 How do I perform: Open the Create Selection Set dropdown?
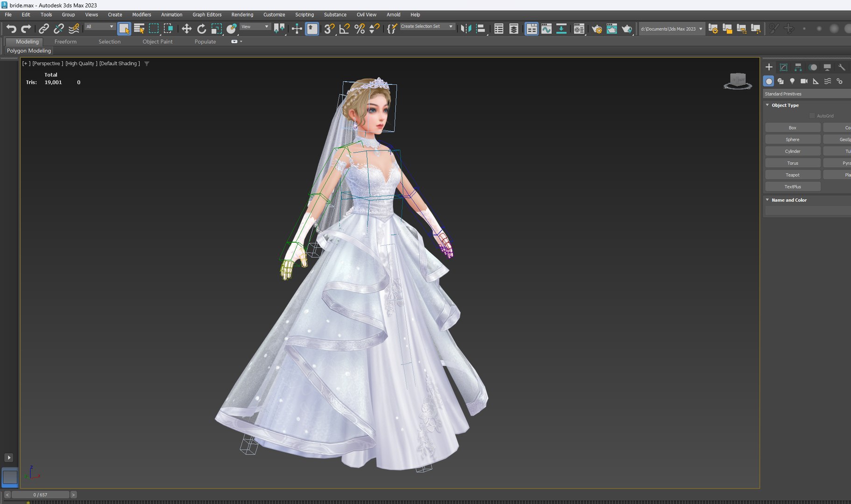[427, 27]
